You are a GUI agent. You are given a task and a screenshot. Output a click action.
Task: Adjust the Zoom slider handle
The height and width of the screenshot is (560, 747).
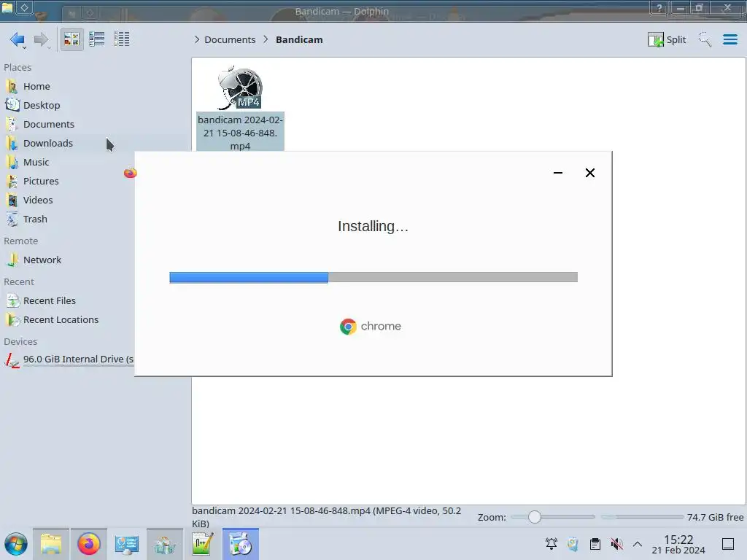click(535, 517)
